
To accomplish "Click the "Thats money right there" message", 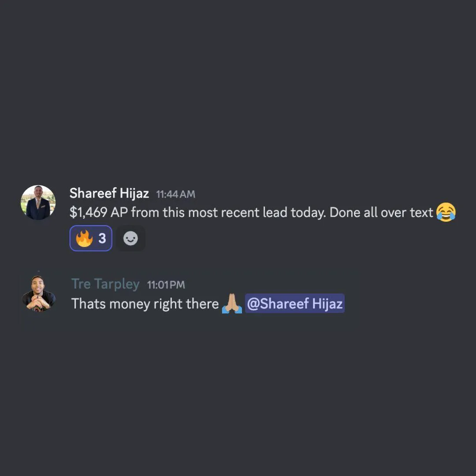I will (x=145, y=304).
